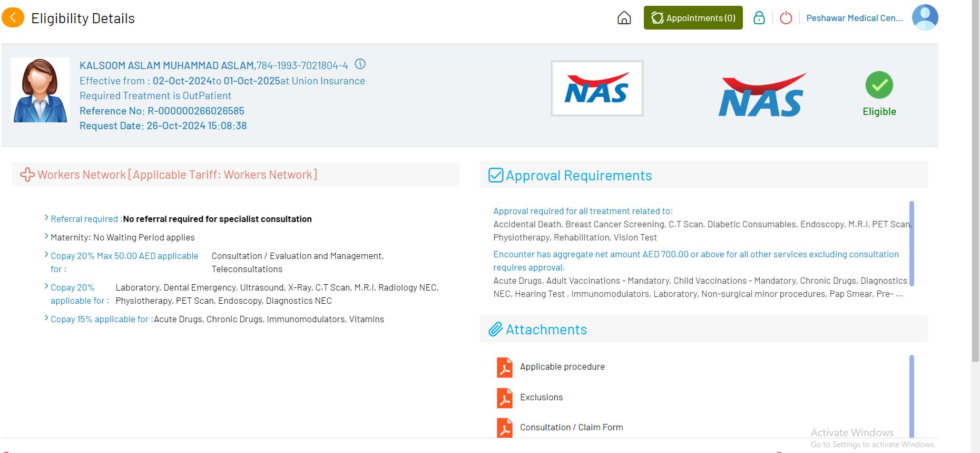Expand the Copay 20% Max 50.00 AED chevron
This screenshot has width=980, height=453.
tap(46, 255)
